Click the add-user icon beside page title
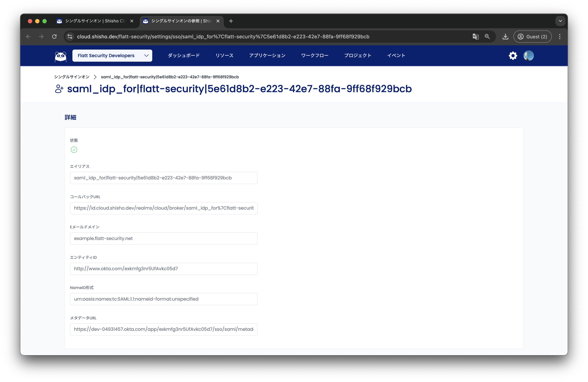Screen dimensions: 588x382 pyautogui.click(x=59, y=89)
